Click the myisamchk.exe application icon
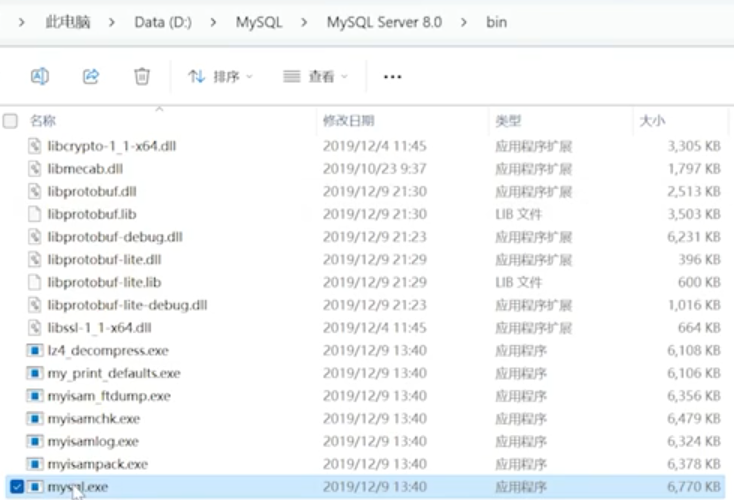Image resolution: width=734 pixels, height=500 pixels. pos(35,419)
